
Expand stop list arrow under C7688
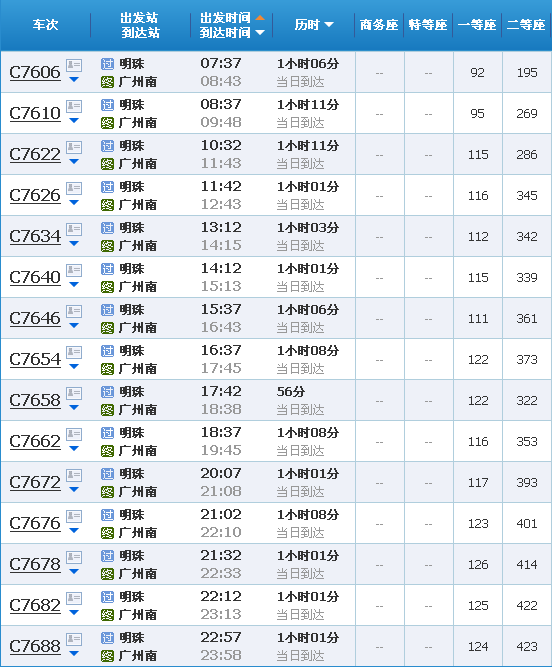(74, 654)
